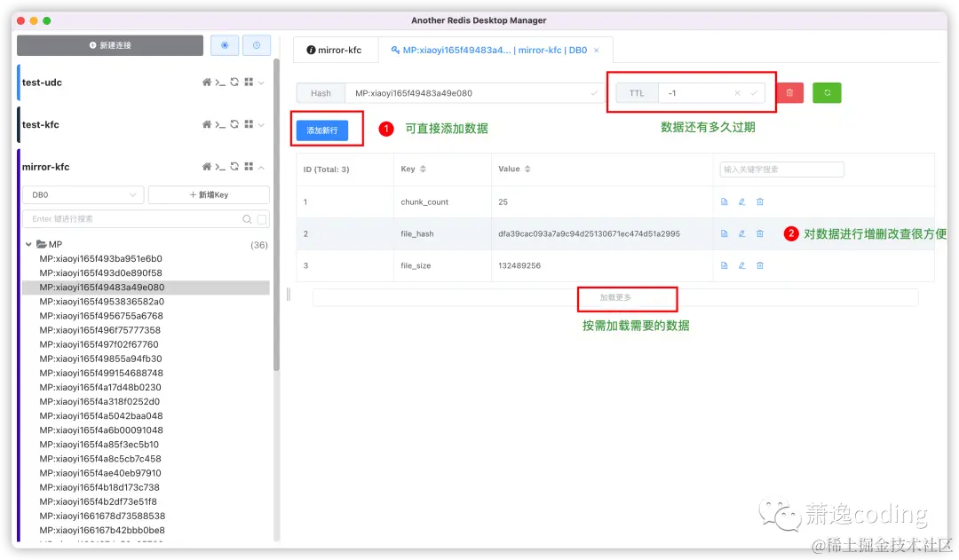
Task: Select key MP:xiaoyi165f493ba951e6b0
Action: coord(101,258)
